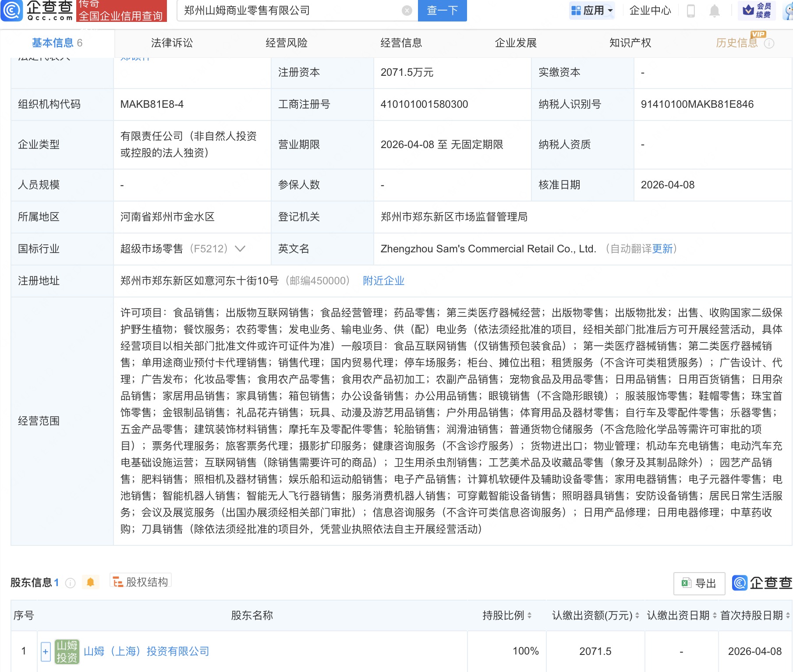
Task: Expand shareholder row with plus button
Action: click(x=46, y=651)
